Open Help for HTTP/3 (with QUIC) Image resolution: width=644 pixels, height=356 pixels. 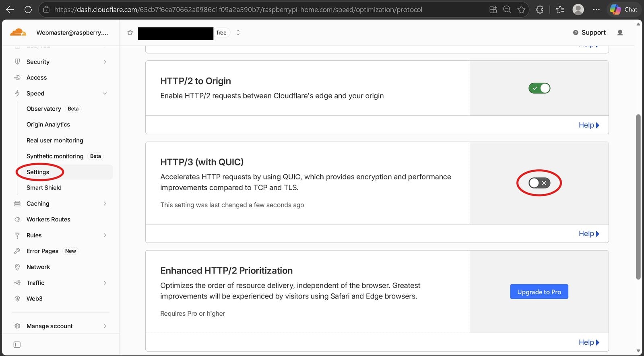[x=589, y=234]
